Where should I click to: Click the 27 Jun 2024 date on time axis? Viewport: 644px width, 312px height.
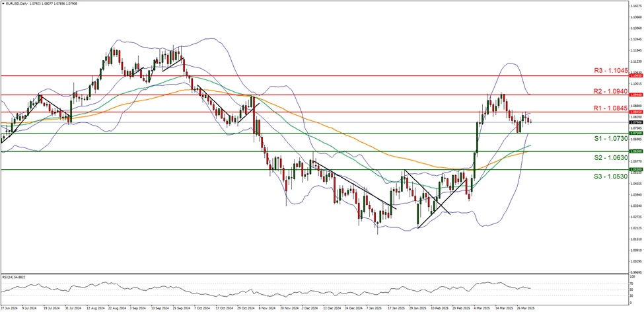tap(9, 307)
